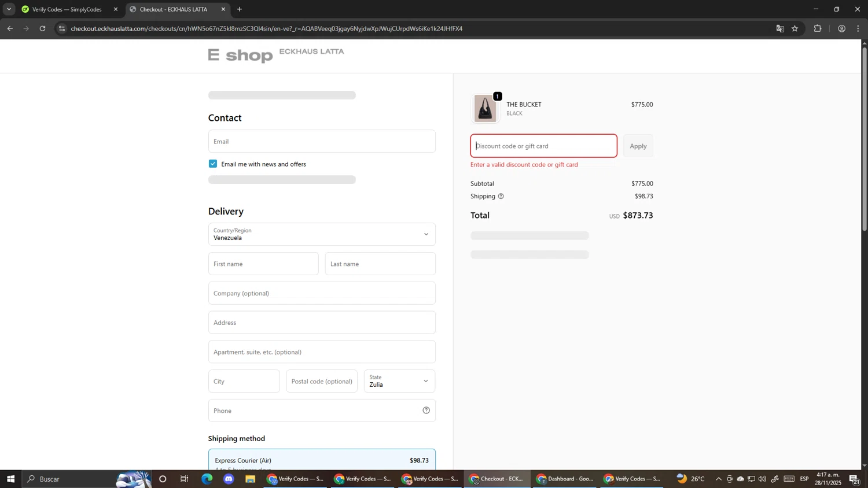Click the Address field

coord(322,323)
